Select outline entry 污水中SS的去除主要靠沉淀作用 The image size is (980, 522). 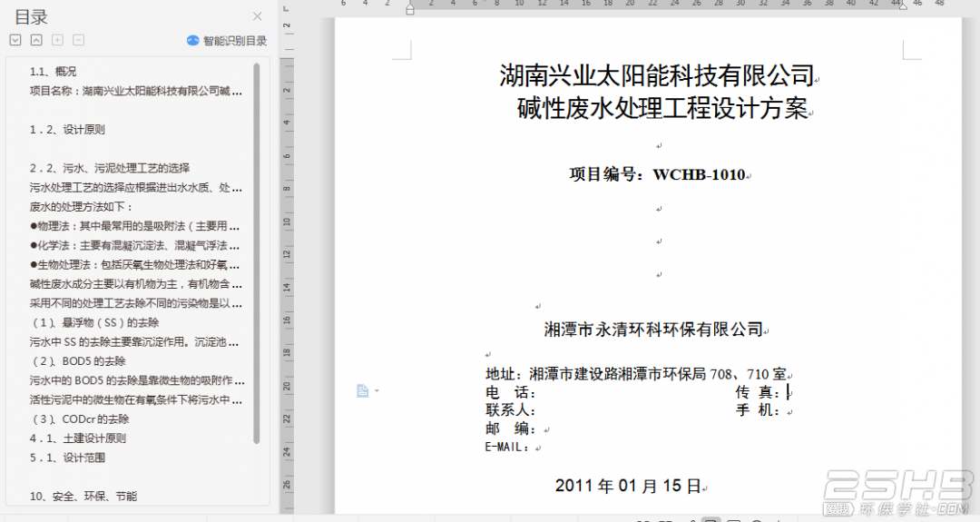[x=133, y=342]
